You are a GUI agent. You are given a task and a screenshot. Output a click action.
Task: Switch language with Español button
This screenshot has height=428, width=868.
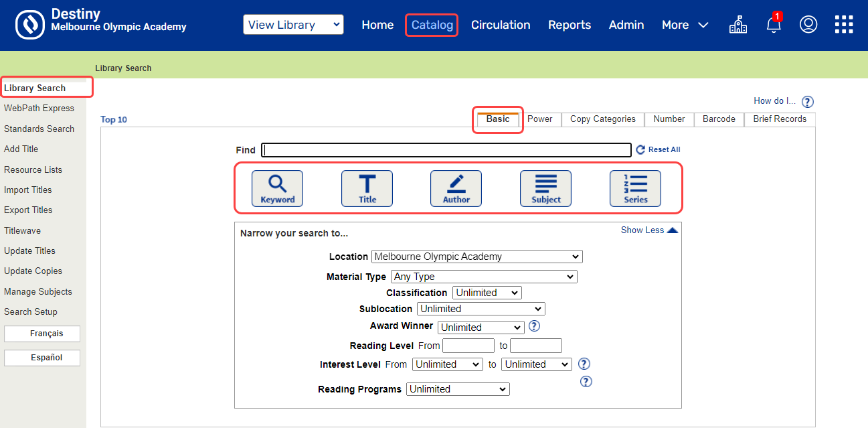[x=42, y=358]
